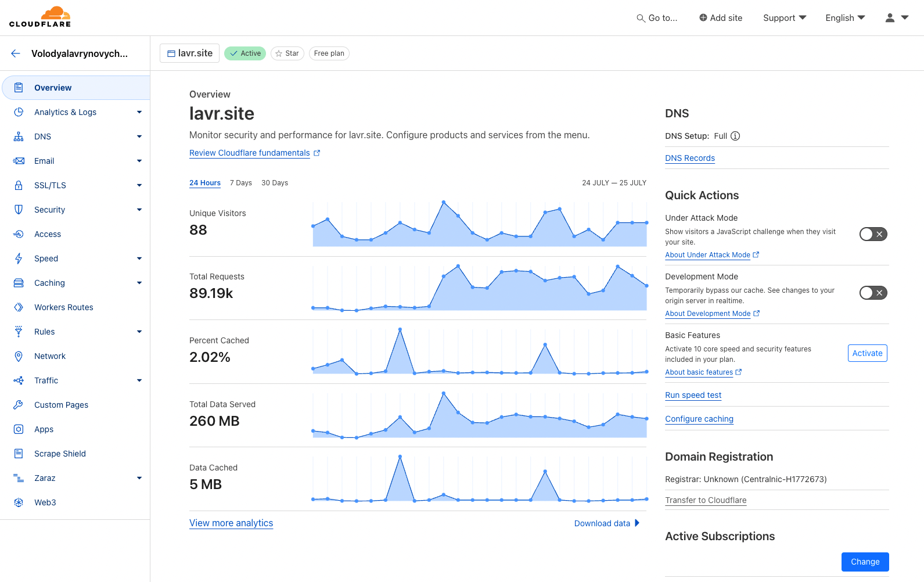Open the user account profile icon

click(x=890, y=18)
